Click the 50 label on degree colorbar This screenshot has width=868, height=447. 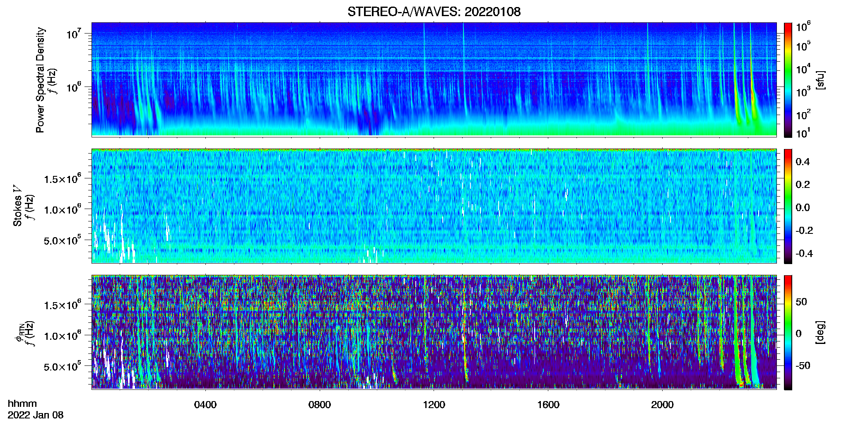click(x=801, y=302)
